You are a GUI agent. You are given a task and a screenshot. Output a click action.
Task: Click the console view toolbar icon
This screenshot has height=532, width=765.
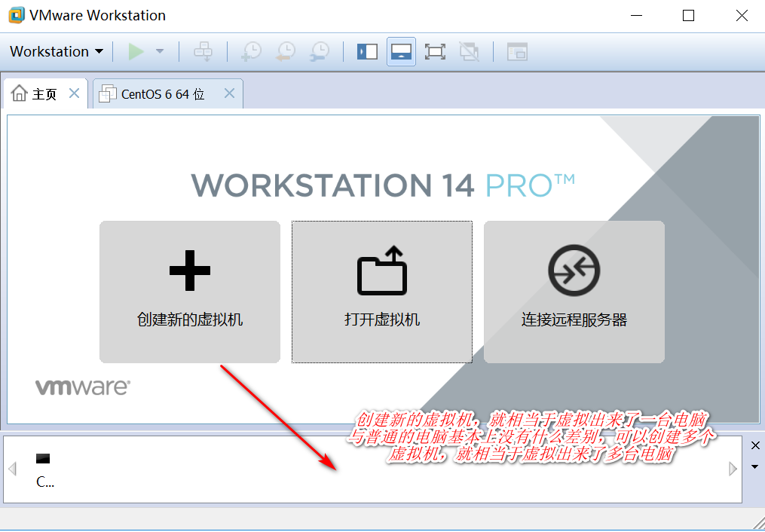pos(517,51)
